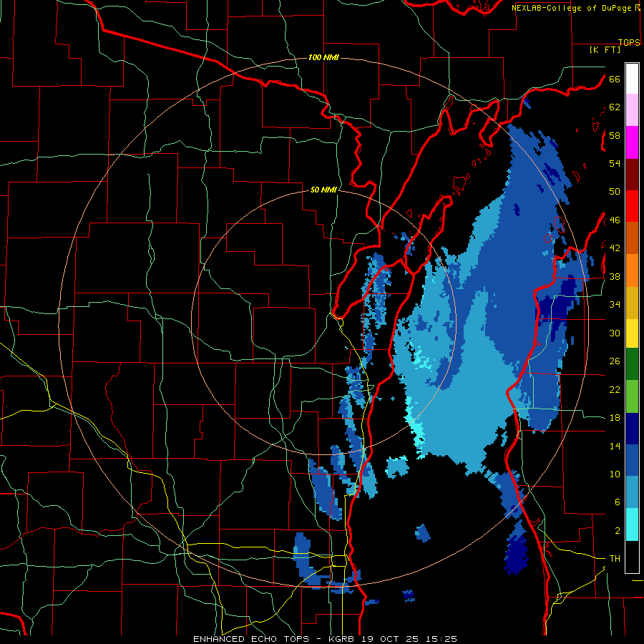644x644 pixels.
Task: Click the legend value "2"
Action: click(617, 531)
